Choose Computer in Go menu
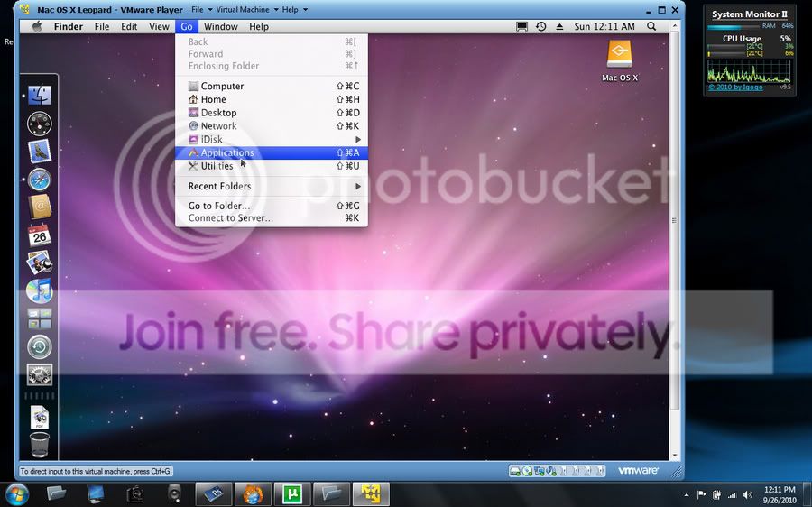 [272, 86]
